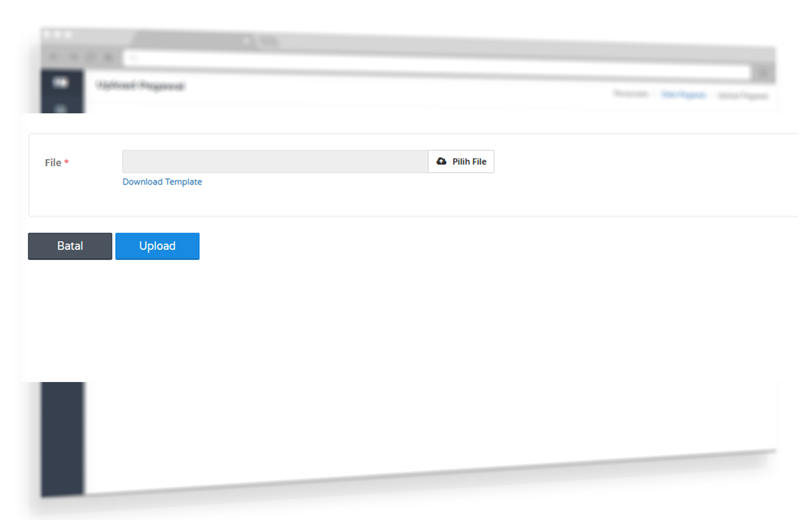Click the blurred browser back arrow icon

pos(53,56)
